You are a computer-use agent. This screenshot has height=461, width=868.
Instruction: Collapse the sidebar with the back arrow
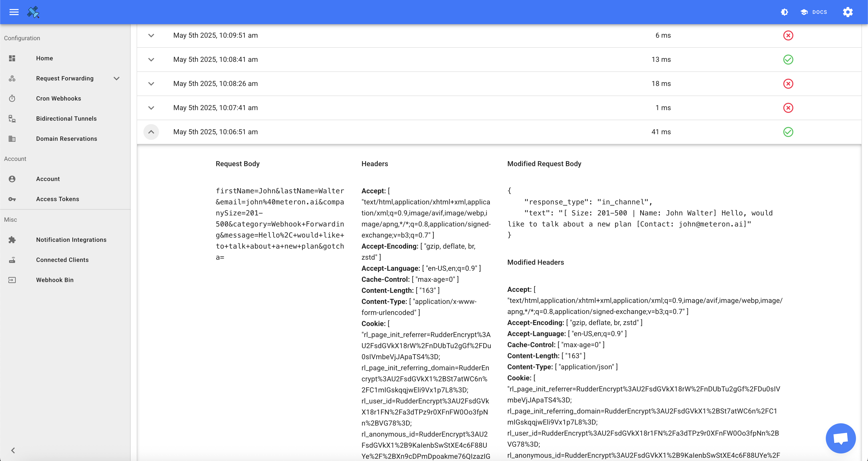click(13, 450)
